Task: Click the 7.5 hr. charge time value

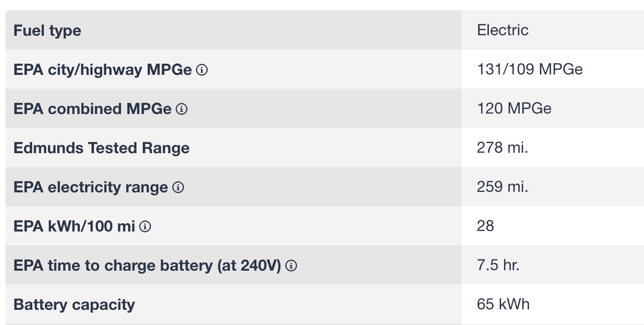Action: tap(498, 265)
